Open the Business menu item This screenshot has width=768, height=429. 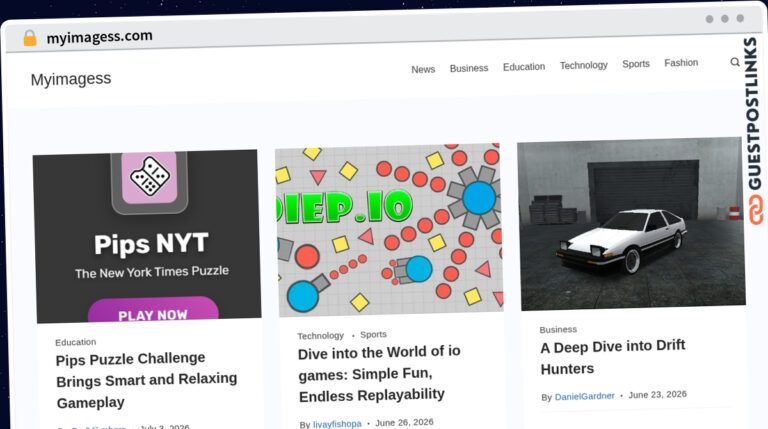(469, 69)
